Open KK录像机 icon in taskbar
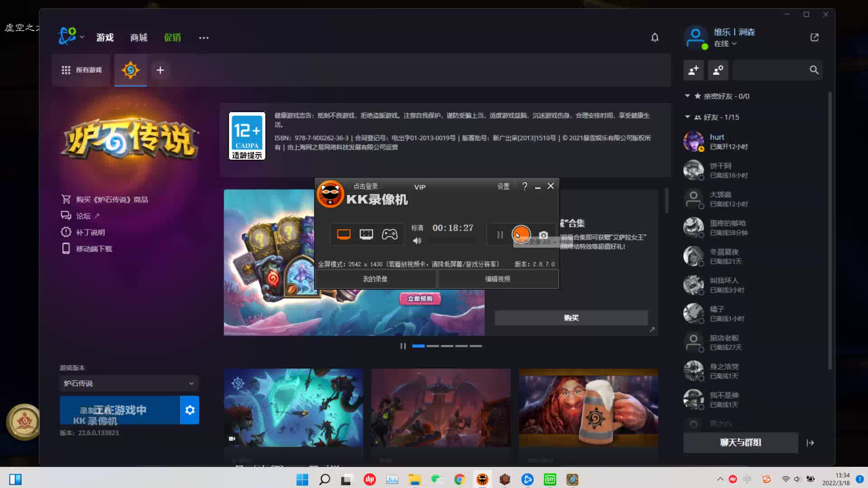Image resolution: width=868 pixels, height=488 pixels. click(x=482, y=479)
